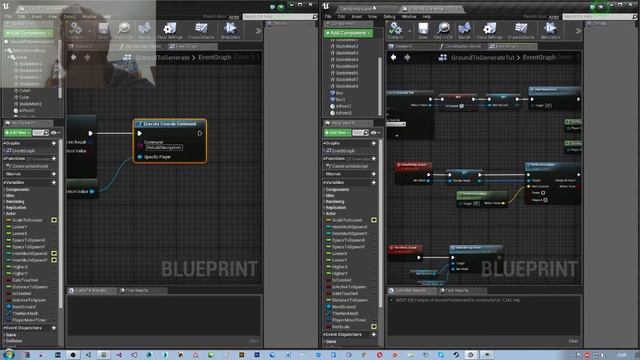Screen dimensions: 640x360
Task: Toggle eye icon for ScaleToGround in left panel
Action: (x=54, y=220)
